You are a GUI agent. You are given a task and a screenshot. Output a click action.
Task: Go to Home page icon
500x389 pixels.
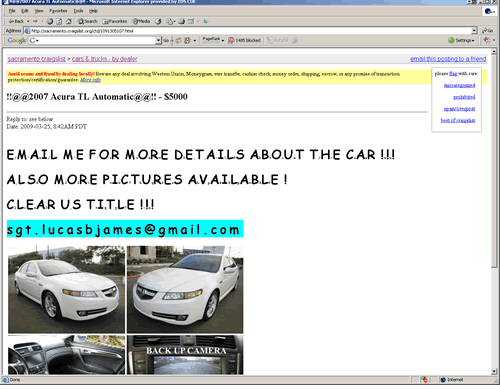coord(68,21)
